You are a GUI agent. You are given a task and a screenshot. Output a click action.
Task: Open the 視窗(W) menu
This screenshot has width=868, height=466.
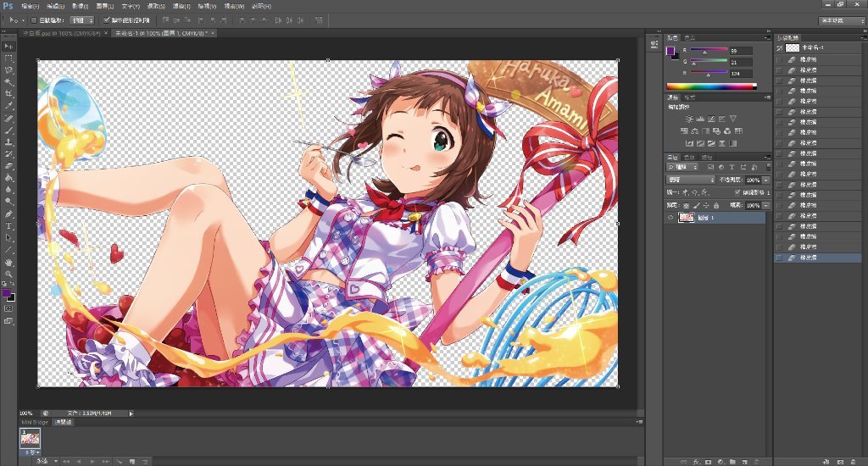coord(234,6)
